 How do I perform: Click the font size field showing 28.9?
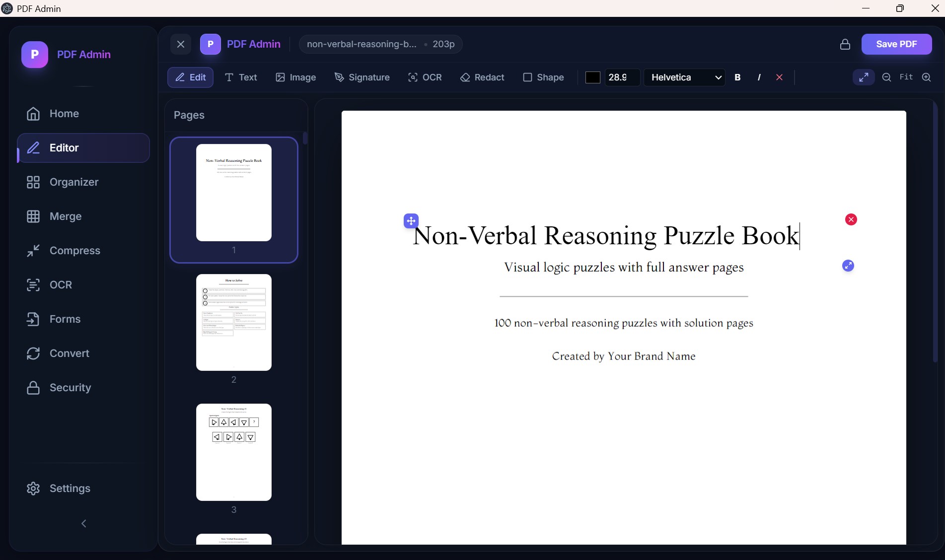[x=622, y=77]
